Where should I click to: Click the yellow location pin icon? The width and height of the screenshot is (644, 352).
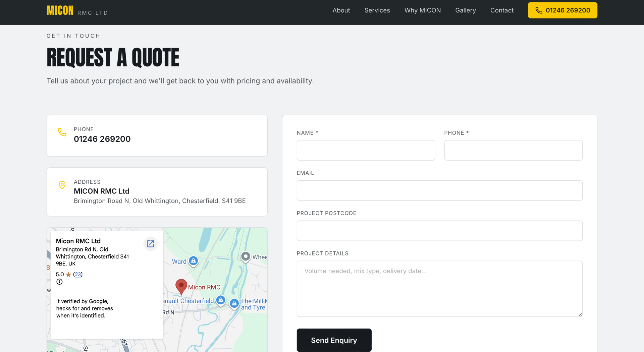point(62,185)
